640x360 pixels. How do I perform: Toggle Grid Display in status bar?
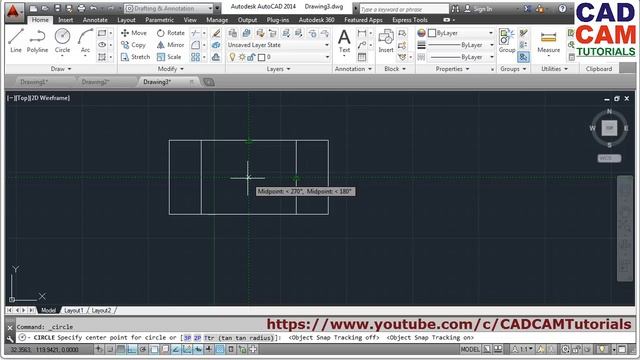(121, 349)
